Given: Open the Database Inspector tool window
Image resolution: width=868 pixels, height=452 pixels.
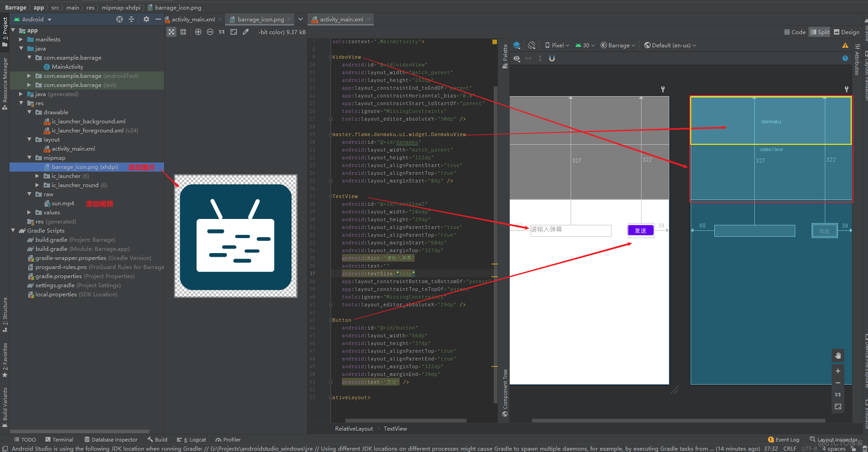Looking at the screenshot, I should click(110, 440).
